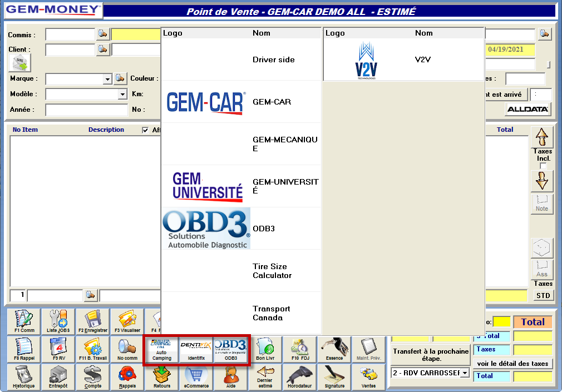This screenshot has height=392, width=562.
Task: Expand the Marque dropdown
Action: pos(107,79)
